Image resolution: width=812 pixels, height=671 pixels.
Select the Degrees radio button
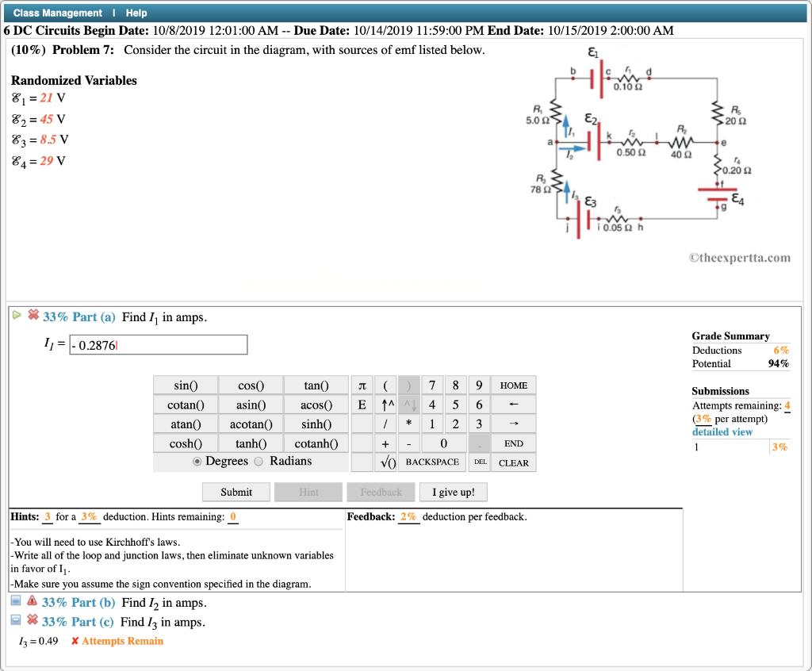tap(196, 461)
